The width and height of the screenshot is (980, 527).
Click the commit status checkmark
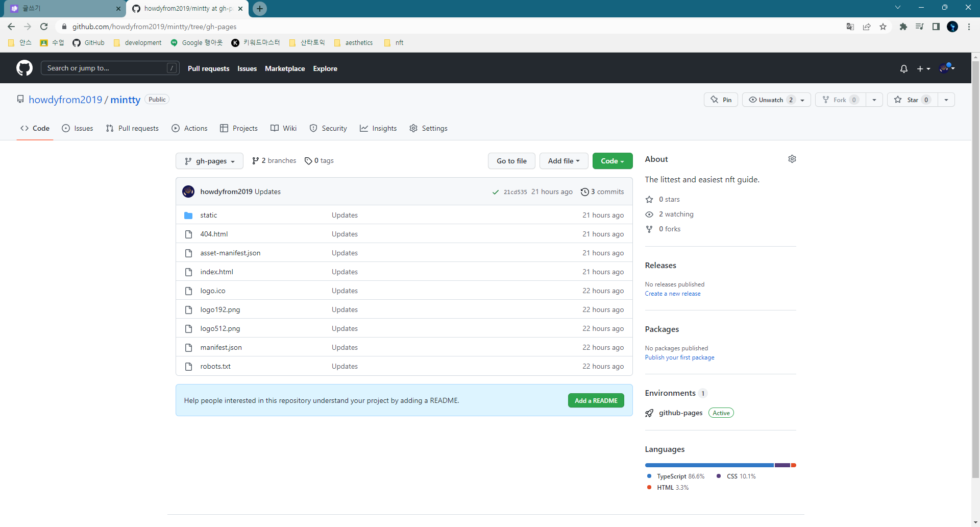tap(495, 192)
